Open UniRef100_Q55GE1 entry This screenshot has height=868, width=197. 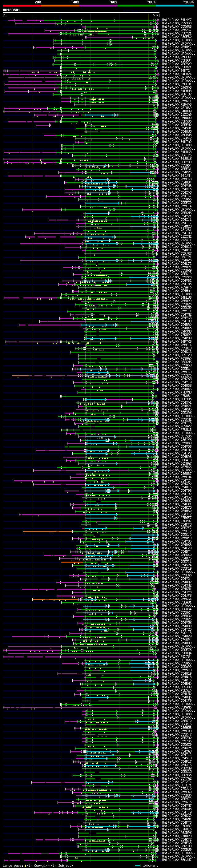[177, 101]
